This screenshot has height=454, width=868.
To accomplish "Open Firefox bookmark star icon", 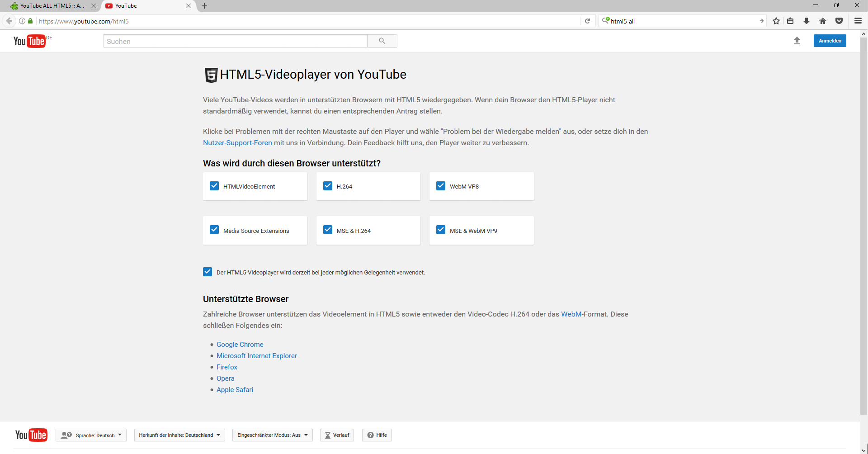I will click(776, 21).
